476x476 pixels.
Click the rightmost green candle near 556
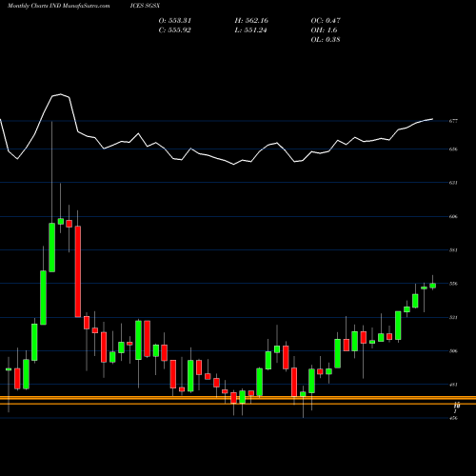tap(432, 286)
